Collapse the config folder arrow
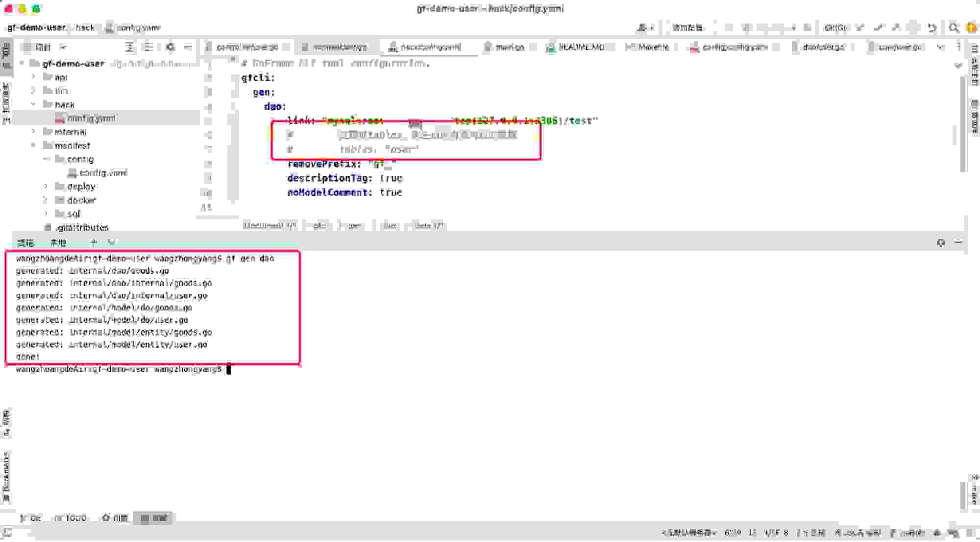The image size is (980, 542). pyautogui.click(x=46, y=159)
